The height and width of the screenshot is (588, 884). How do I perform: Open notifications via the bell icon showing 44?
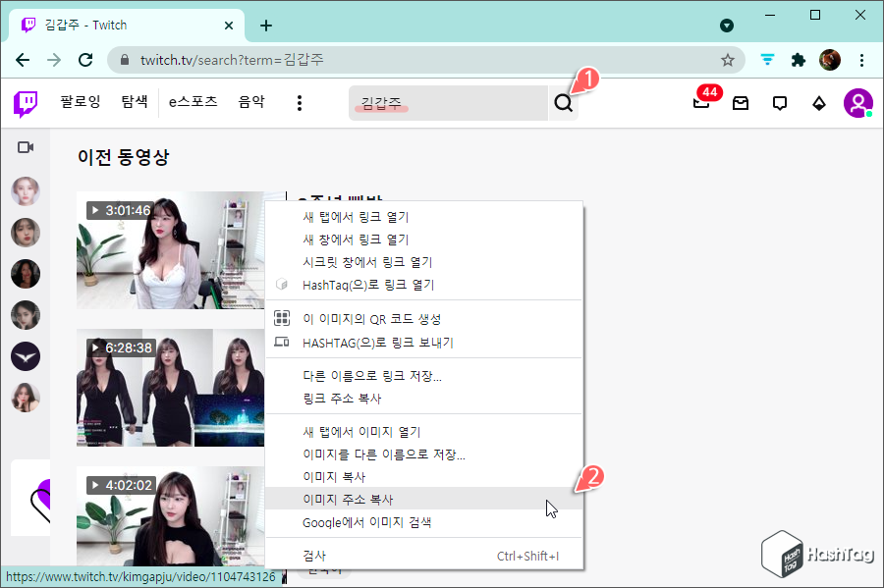pos(700,101)
